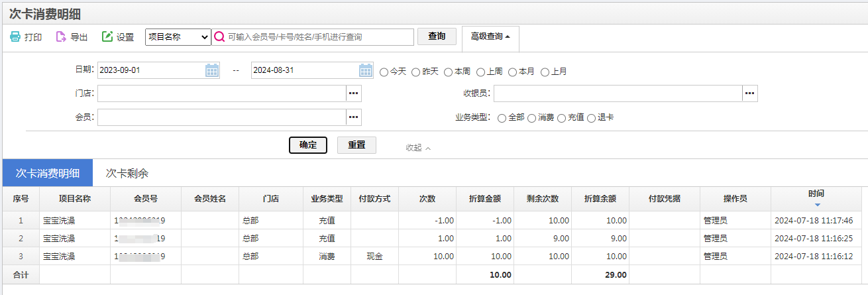Screen dimensions: 868x295
Task: Collapse the 高级查询 advanced query panel
Action: click(490, 36)
